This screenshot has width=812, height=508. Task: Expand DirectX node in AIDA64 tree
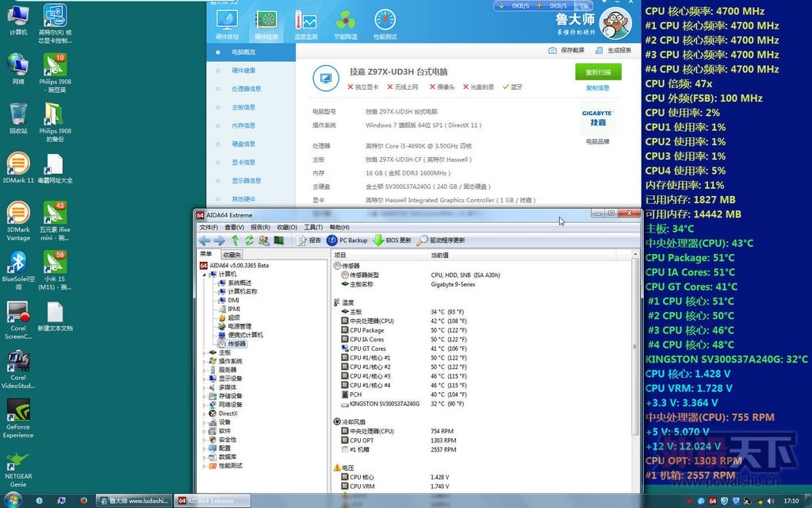coord(205,414)
